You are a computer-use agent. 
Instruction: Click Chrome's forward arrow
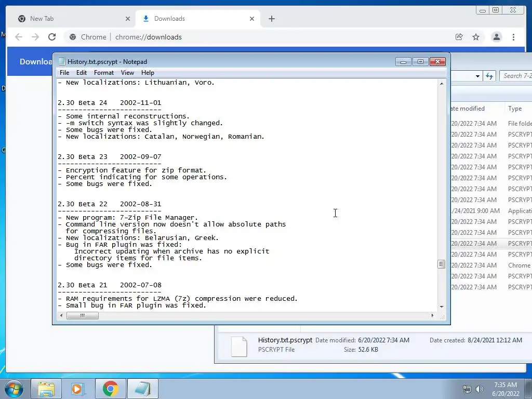[x=35, y=37]
